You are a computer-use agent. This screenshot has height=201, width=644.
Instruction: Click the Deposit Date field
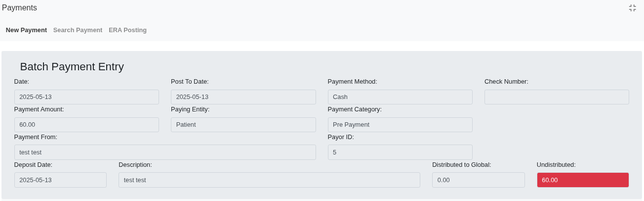[60, 180]
